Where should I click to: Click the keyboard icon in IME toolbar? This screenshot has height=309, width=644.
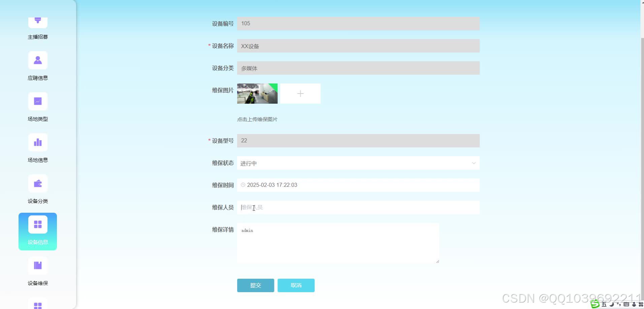point(626,304)
